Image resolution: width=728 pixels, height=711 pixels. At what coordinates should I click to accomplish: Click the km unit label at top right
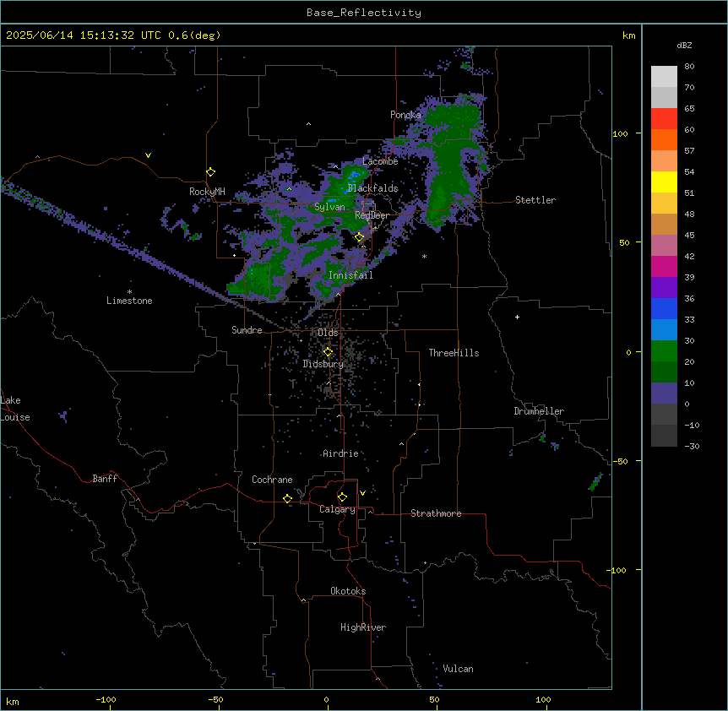628,35
